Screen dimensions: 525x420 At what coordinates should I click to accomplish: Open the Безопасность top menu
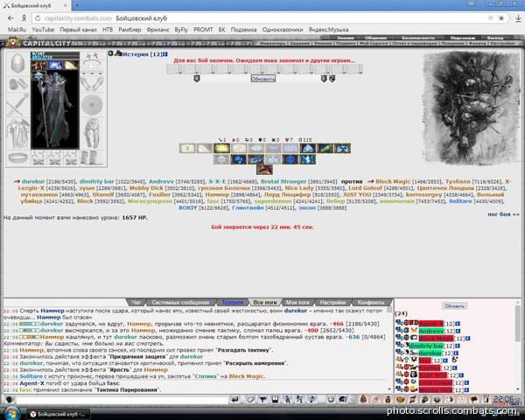(x=418, y=38)
